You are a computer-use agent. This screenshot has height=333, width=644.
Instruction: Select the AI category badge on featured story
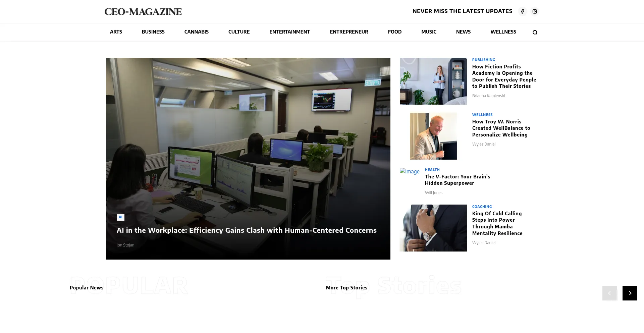point(120,217)
